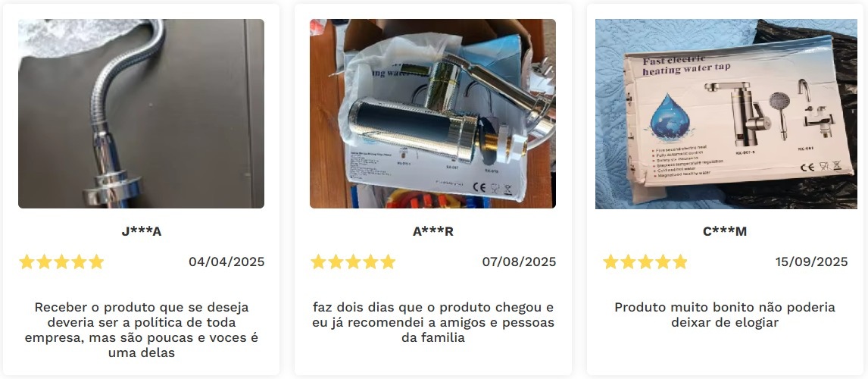Select reviewer name C***M
The width and height of the screenshot is (868, 379).
725,232
